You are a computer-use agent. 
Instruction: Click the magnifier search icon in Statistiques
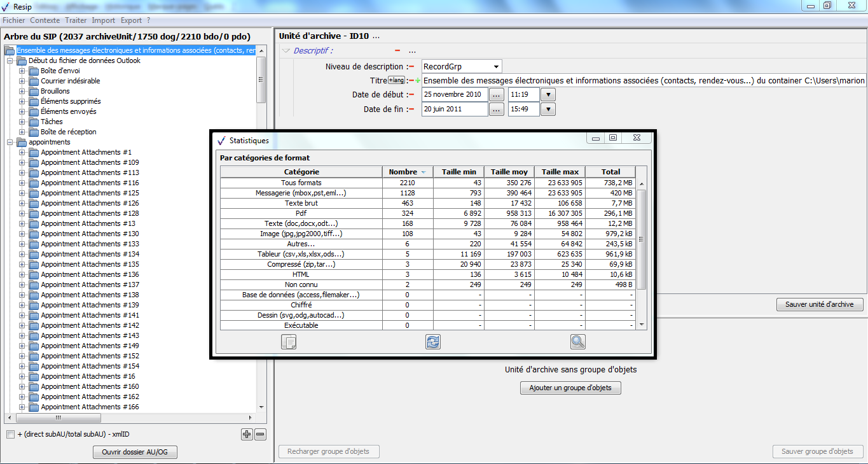(x=577, y=342)
